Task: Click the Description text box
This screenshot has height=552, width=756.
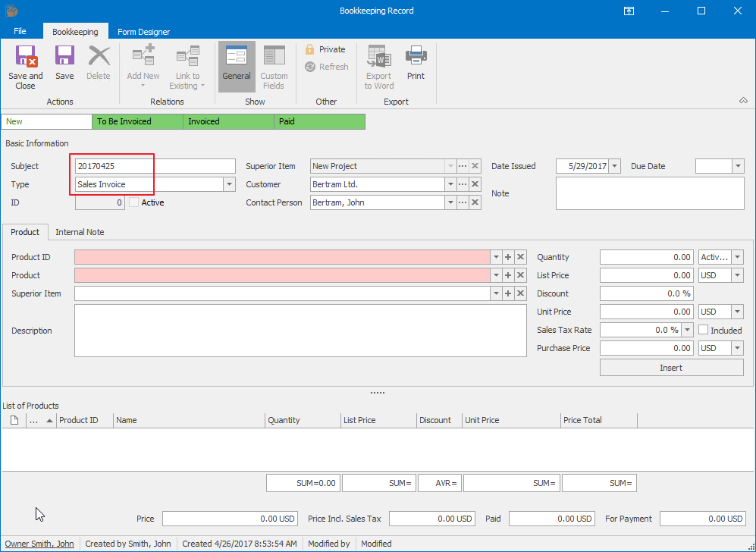Action: pyautogui.click(x=300, y=331)
